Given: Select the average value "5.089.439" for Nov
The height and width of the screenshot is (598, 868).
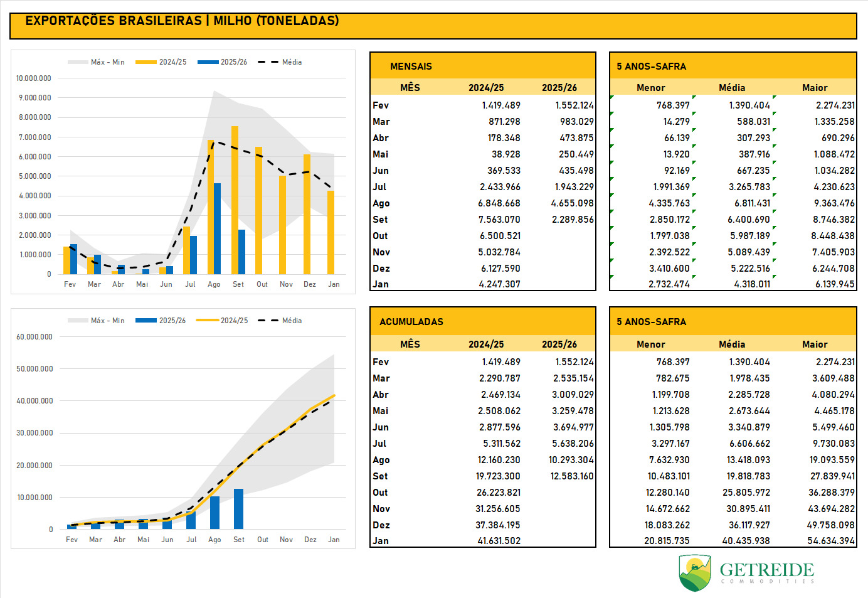Looking at the screenshot, I should pyautogui.click(x=749, y=252).
